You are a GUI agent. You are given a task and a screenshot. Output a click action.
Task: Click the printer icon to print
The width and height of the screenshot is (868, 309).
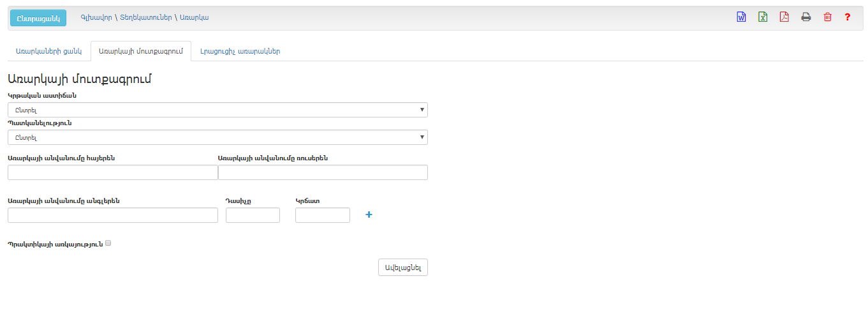[x=806, y=17]
